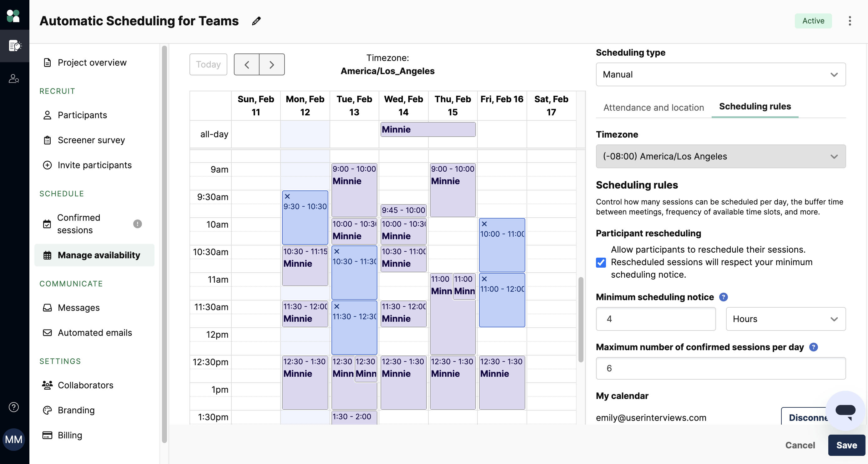Click the all-day Minnie event on Wed
The width and height of the screenshot is (868, 464).
(428, 129)
